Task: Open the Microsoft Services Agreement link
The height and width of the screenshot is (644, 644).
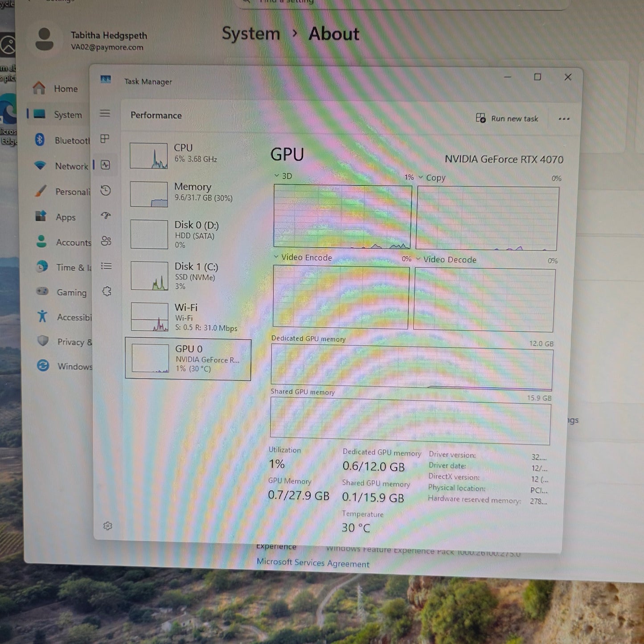Action: click(313, 563)
